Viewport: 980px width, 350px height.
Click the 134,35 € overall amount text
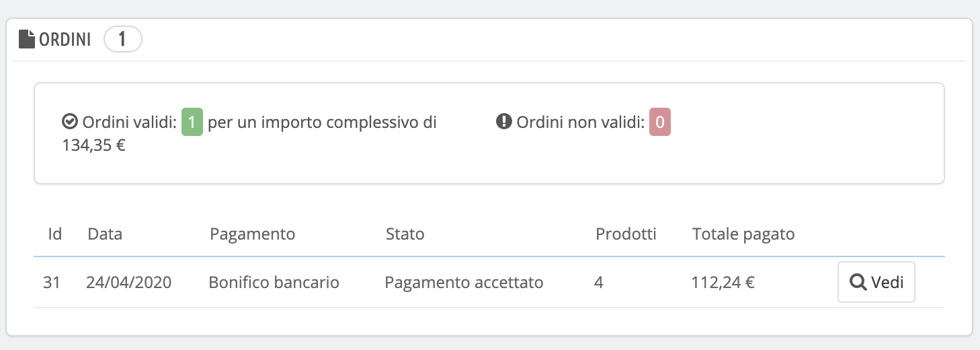pyautogui.click(x=94, y=145)
